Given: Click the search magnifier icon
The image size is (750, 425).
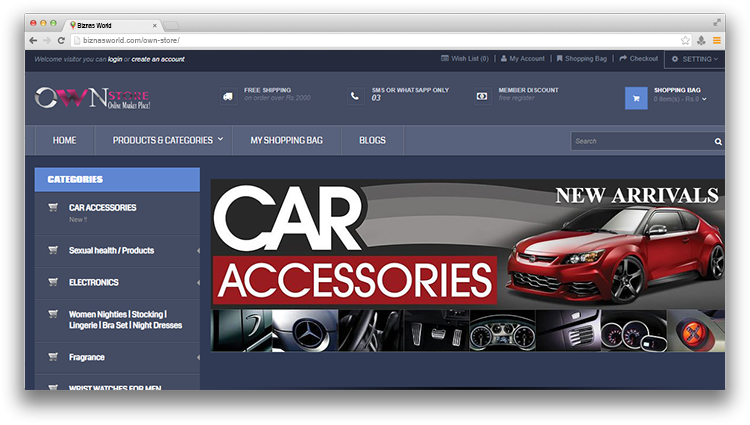Looking at the screenshot, I should pos(718,142).
